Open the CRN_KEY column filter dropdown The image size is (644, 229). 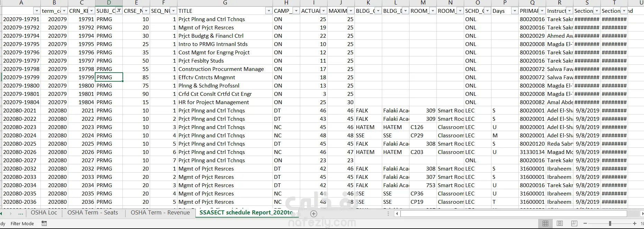pyautogui.click(x=91, y=11)
